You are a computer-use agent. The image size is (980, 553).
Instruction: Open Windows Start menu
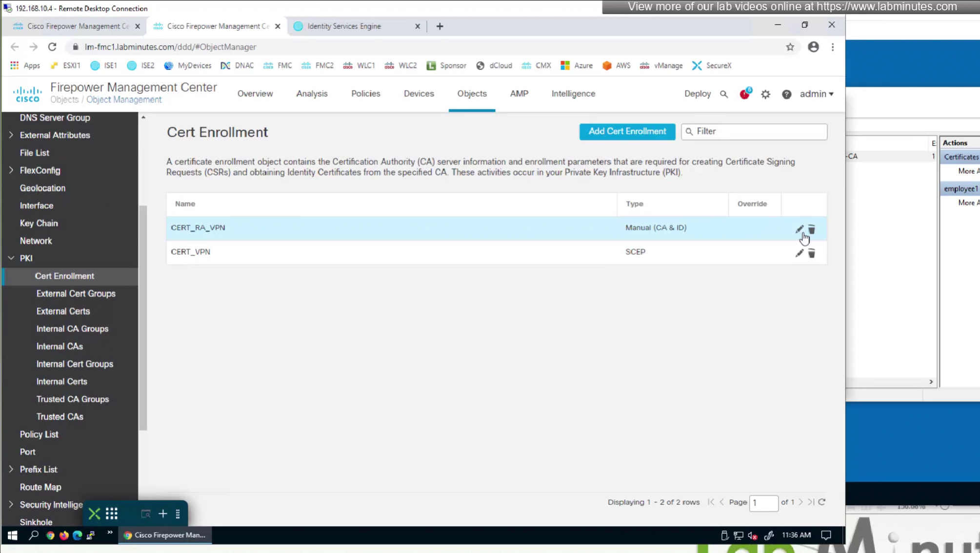pyautogui.click(x=12, y=535)
